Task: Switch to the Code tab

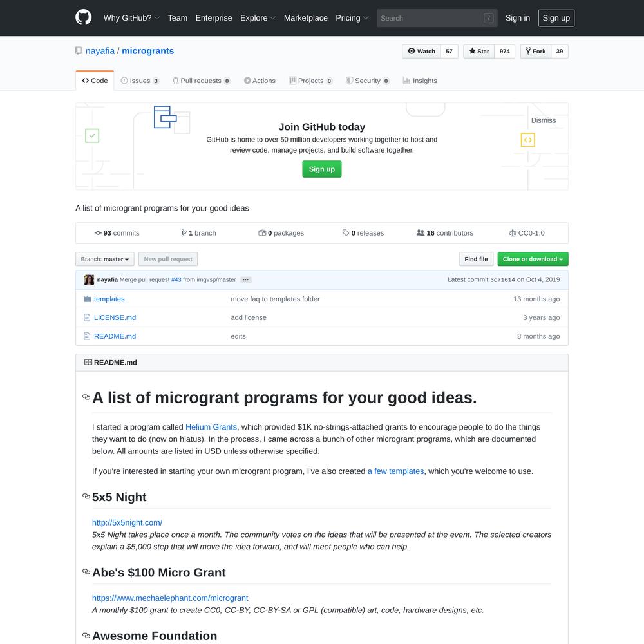Action: coord(95,80)
